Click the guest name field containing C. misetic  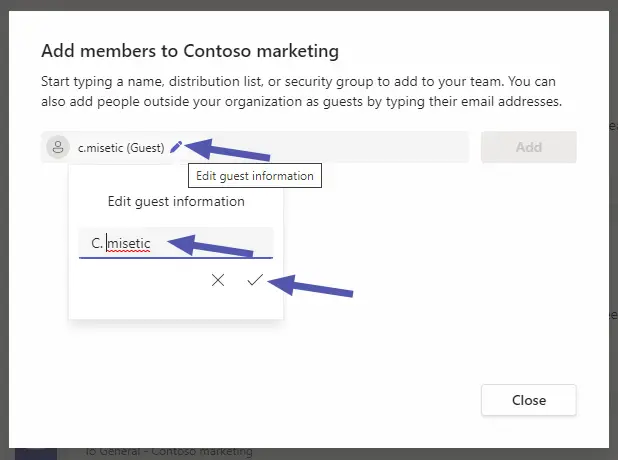[176, 243]
